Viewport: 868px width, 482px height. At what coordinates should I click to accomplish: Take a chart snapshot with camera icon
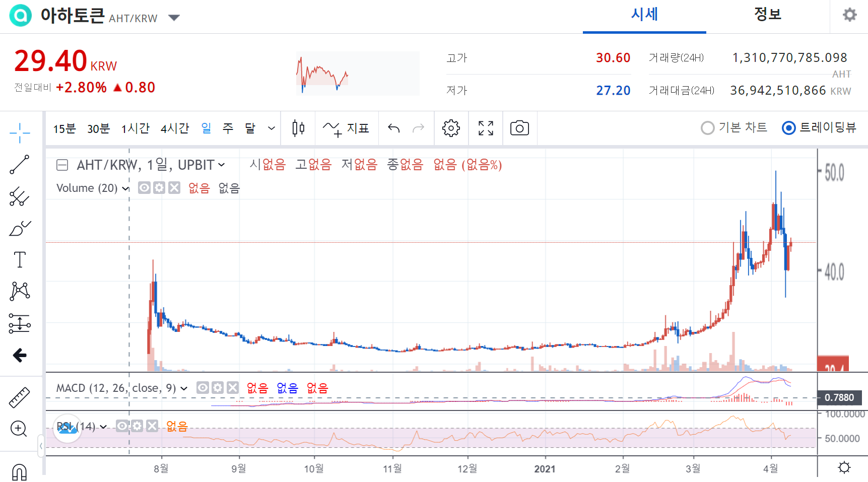519,128
